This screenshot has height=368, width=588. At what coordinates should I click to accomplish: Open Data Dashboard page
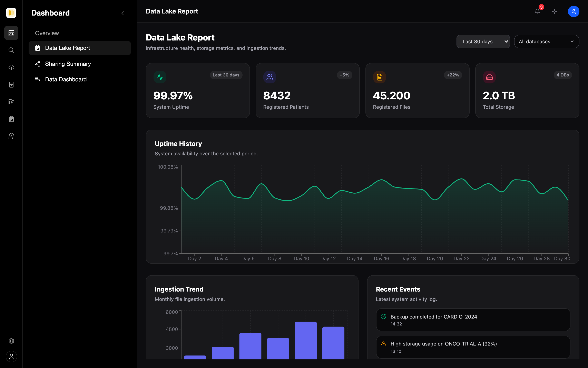[x=80, y=79]
